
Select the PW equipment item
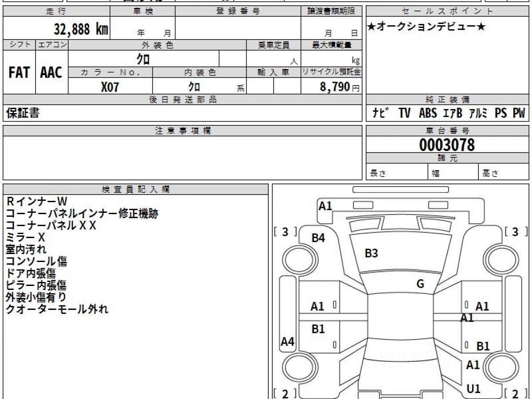tap(519, 113)
